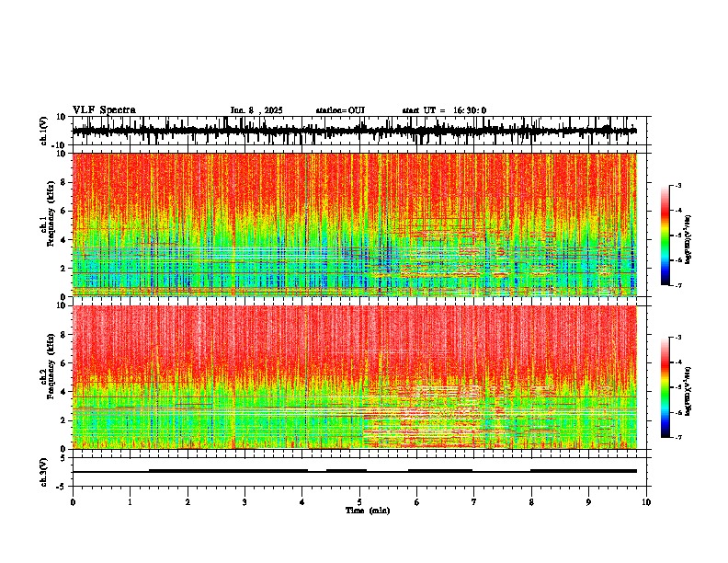This screenshot has height=563, width=728.
Task: Click the "4" kHz tick of ch.2 spectrogram
Action: pos(64,392)
